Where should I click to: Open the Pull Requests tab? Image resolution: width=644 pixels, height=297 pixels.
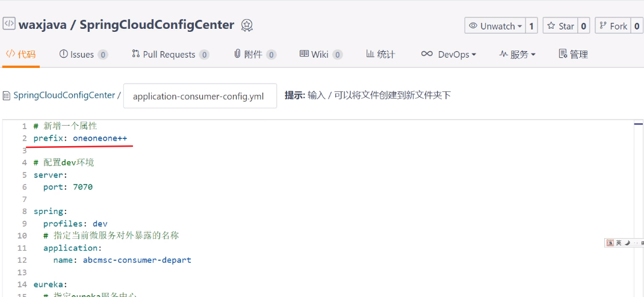(x=169, y=54)
